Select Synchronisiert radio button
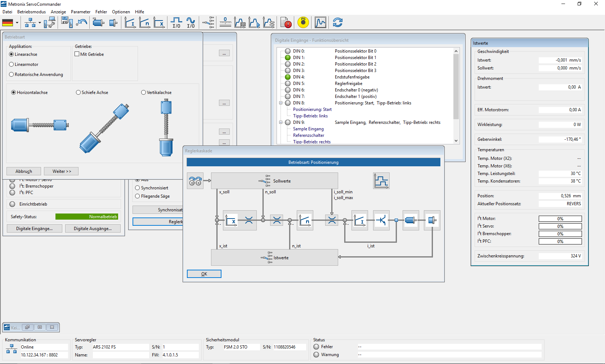The height and width of the screenshot is (364, 605). [x=138, y=188]
